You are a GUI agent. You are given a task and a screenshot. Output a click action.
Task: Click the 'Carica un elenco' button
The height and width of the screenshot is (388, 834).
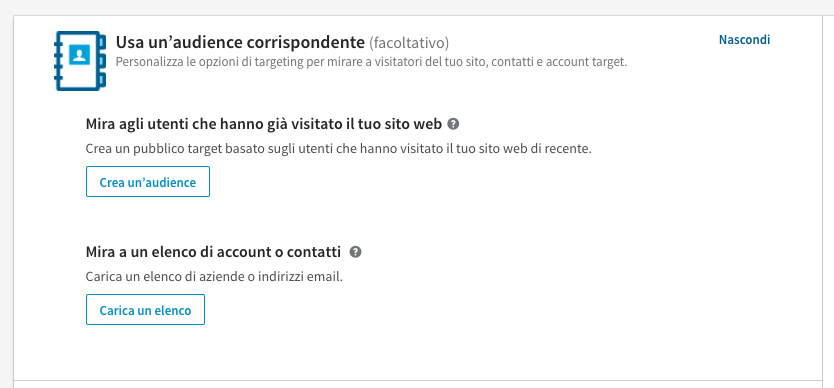click(x=145, y=309)
